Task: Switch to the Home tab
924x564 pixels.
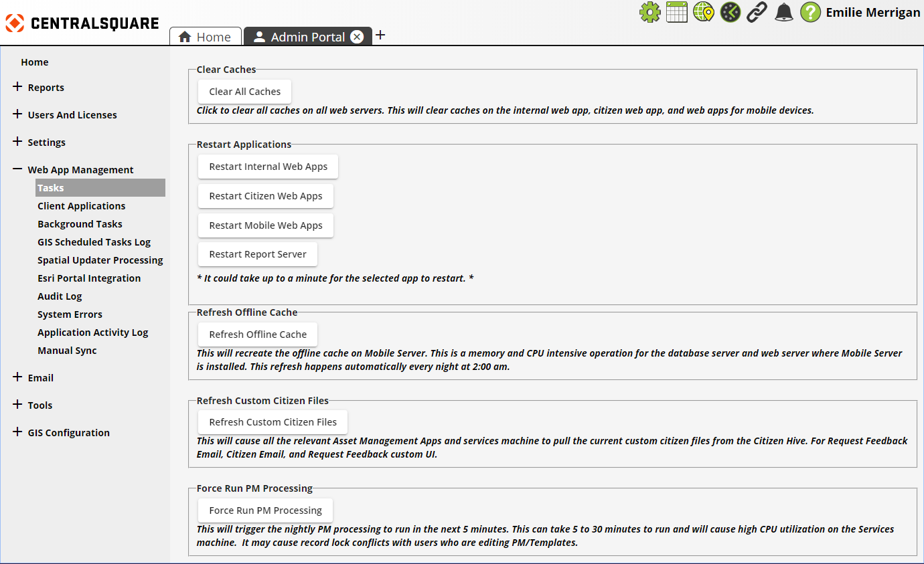Action: click(x=205, y=37)
